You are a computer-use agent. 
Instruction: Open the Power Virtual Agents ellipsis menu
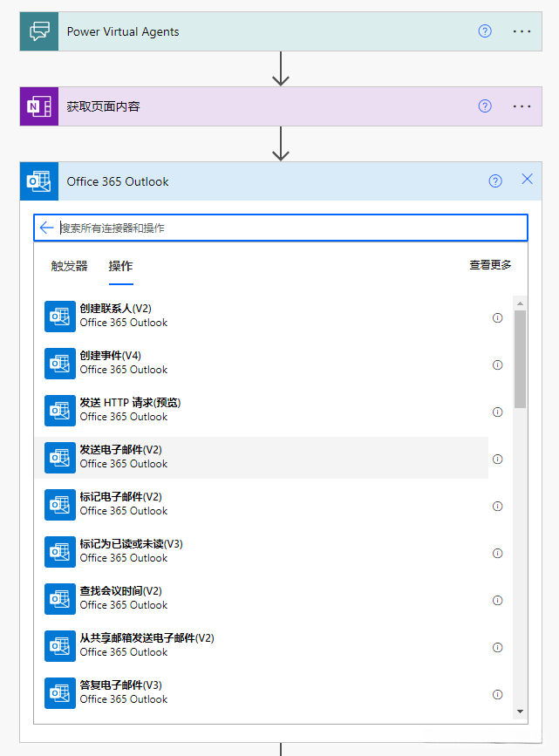(522, 31)
